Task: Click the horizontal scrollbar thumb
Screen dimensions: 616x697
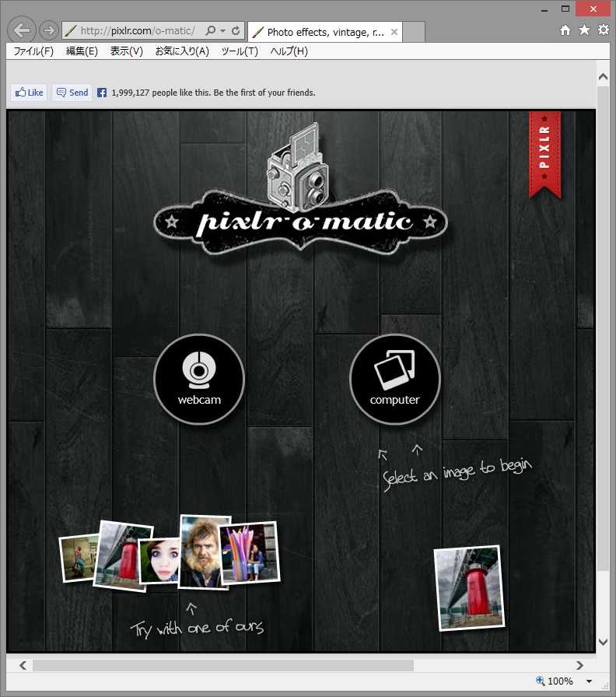Action: pos(223,665)
